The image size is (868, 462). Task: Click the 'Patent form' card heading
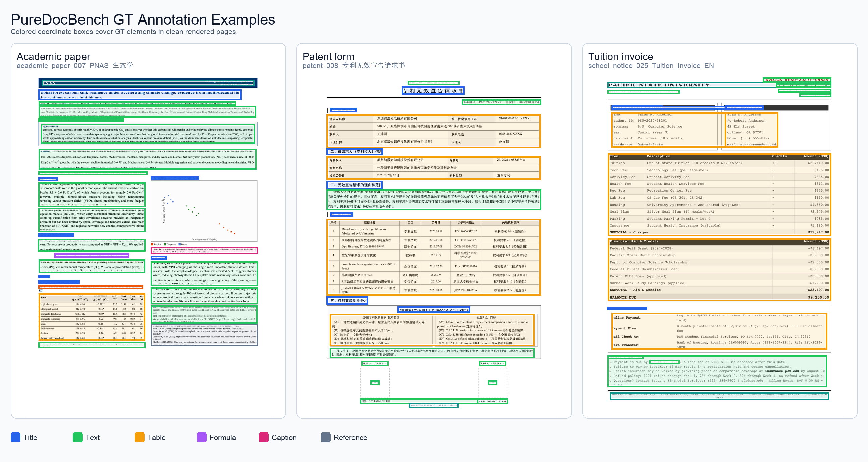point(328,56)
